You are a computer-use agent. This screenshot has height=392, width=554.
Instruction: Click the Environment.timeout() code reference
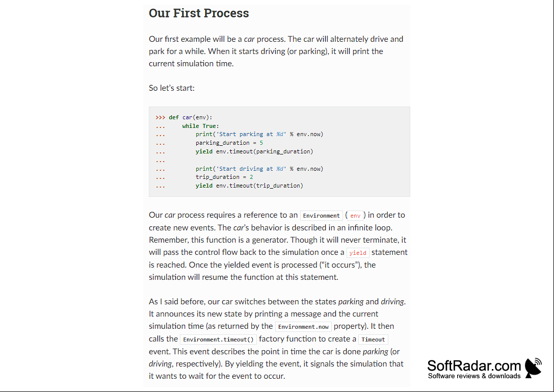218,339
